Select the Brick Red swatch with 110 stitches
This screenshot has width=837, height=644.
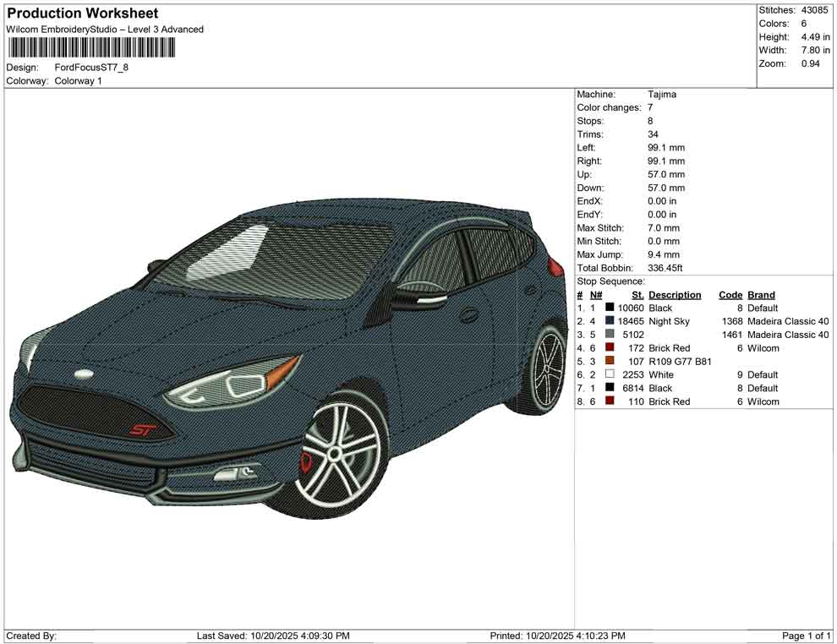(610, 401)
